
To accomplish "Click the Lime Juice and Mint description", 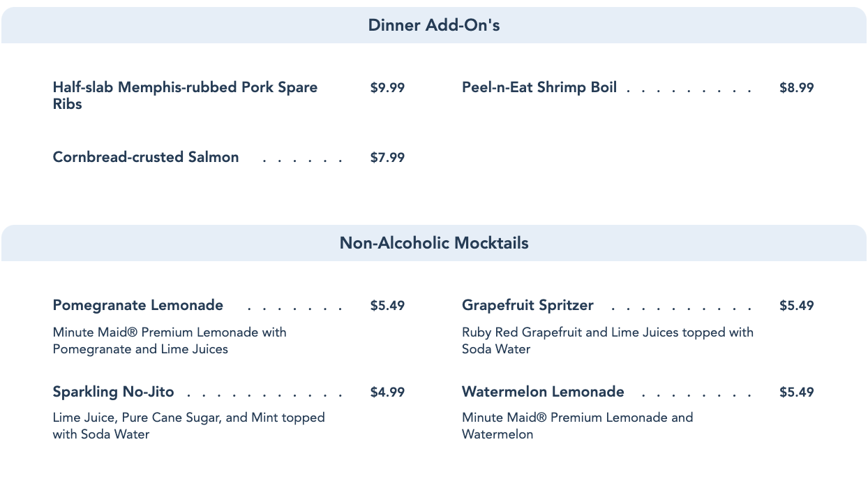I will pyautogui.click(x=188, y=426).
